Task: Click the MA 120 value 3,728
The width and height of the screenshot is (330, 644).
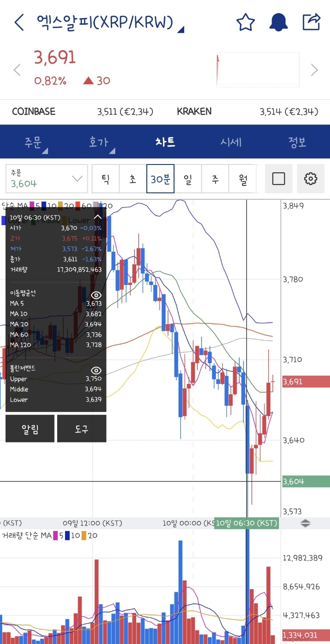Action: click(x=94, y=345)
